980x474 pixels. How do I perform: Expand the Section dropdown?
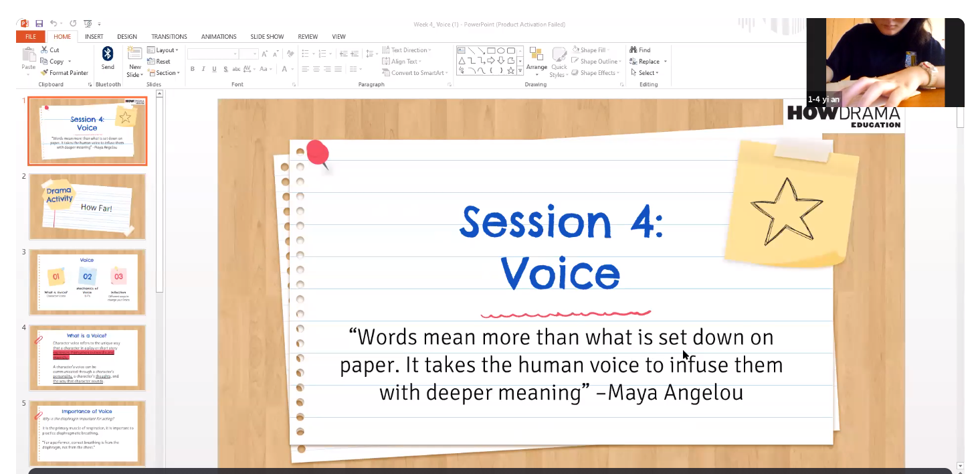click(x=164, y=73)
